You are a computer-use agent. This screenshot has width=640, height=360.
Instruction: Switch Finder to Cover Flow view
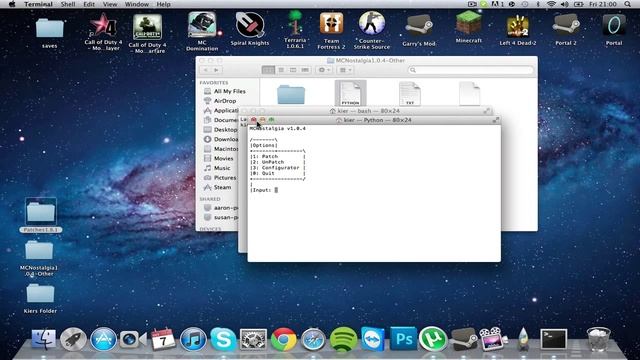[305, 70]
